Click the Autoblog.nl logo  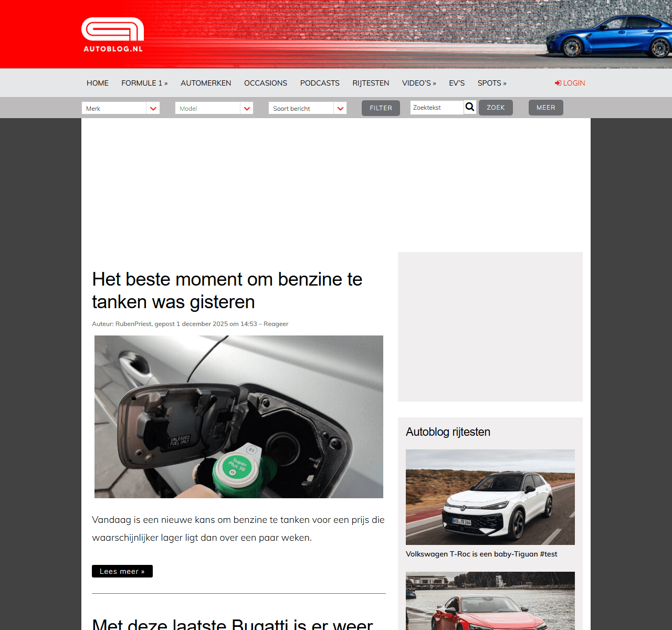tap(112, 35)
